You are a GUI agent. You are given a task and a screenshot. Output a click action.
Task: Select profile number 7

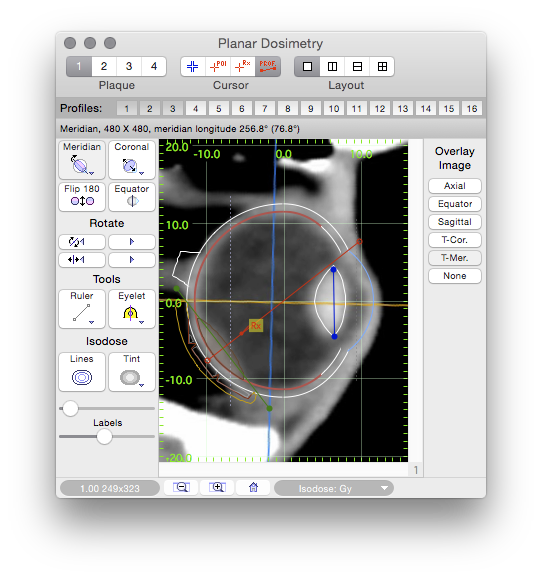click(265, 109)
